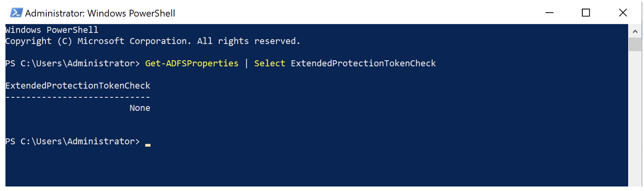Close the Administrator PowerShell window

coord(623,12)
